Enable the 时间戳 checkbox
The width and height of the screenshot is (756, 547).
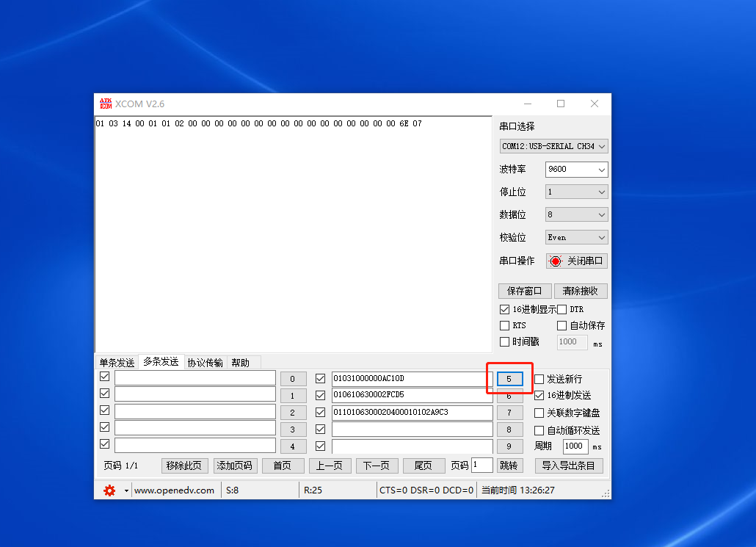coord(504,342)
